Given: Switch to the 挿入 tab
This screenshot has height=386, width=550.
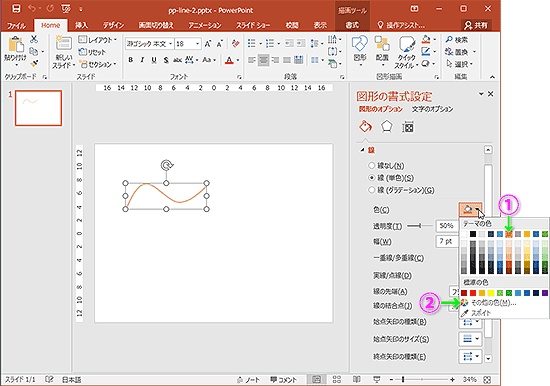Looking at the screenshot, I should pyautogui.click(x=81, y=25).
